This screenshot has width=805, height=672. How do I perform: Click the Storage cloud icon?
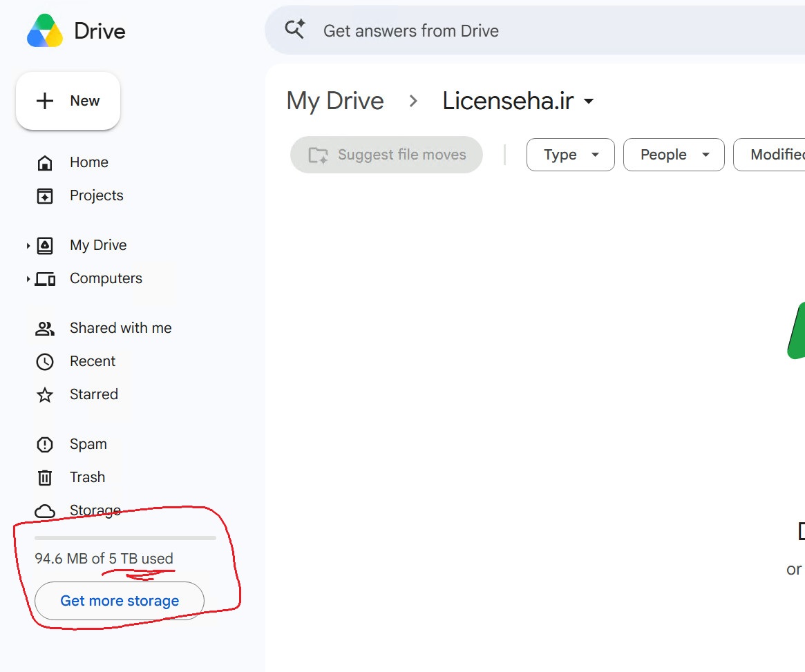[45, 511]
